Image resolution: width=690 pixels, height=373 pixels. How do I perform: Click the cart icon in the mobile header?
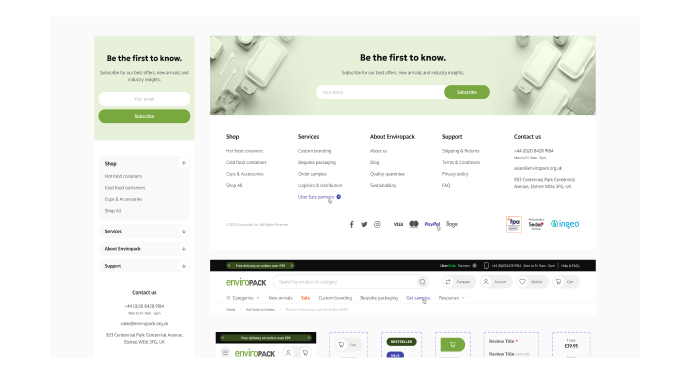tap(305, 353)
